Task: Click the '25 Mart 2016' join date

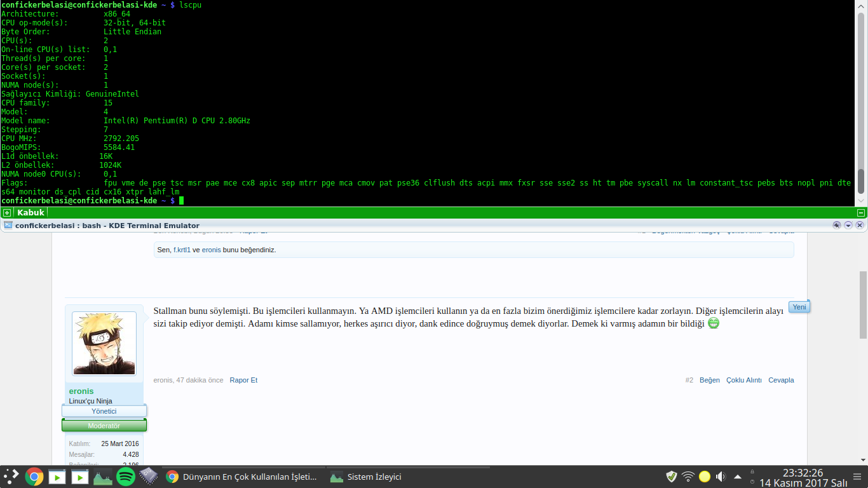Action: coord(120,444)
